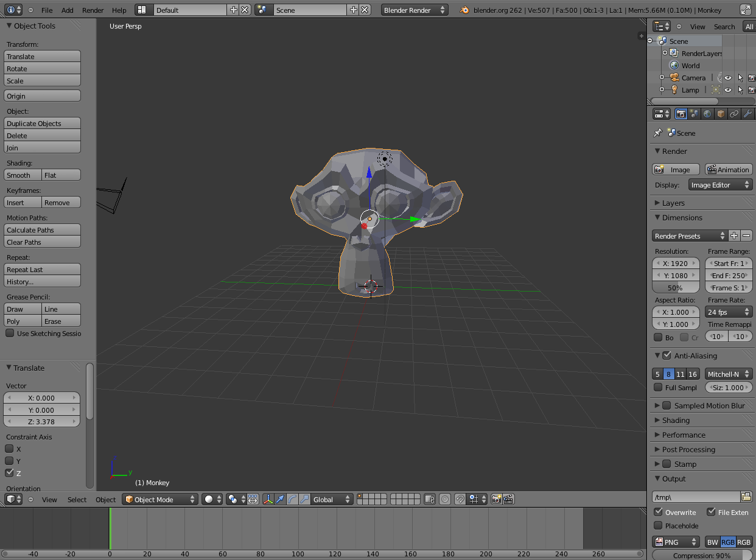Add a new screen layout with plus icon
This screenshot has width=756, height=560.
tap(234, 10)
